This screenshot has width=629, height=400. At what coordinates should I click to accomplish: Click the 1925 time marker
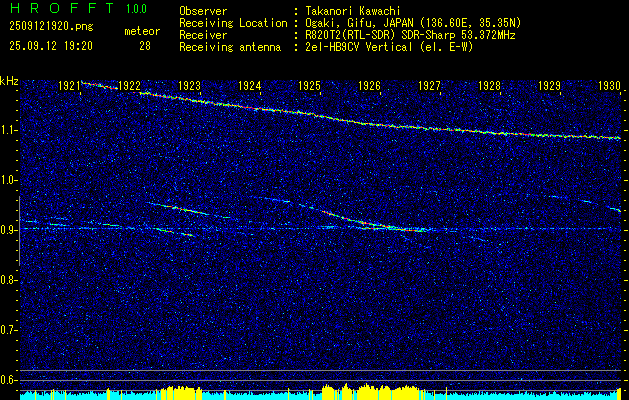[x=310, y=86]
